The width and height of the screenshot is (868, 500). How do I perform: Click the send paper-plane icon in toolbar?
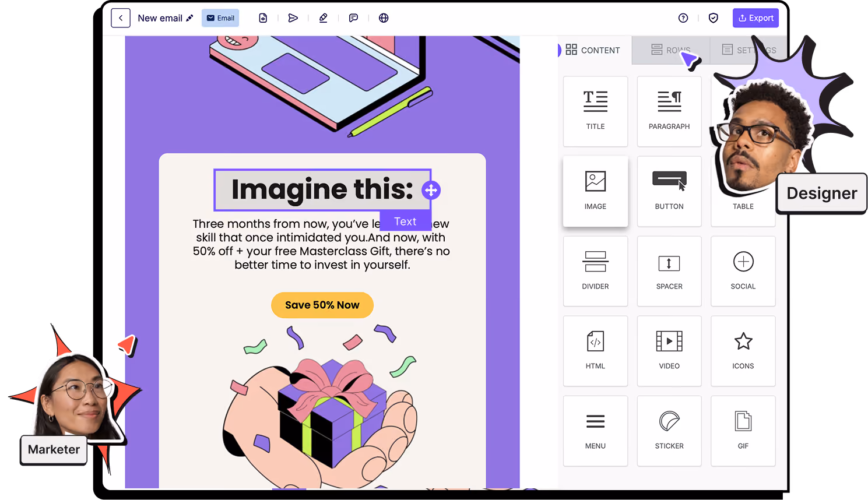tap(293, 18)
